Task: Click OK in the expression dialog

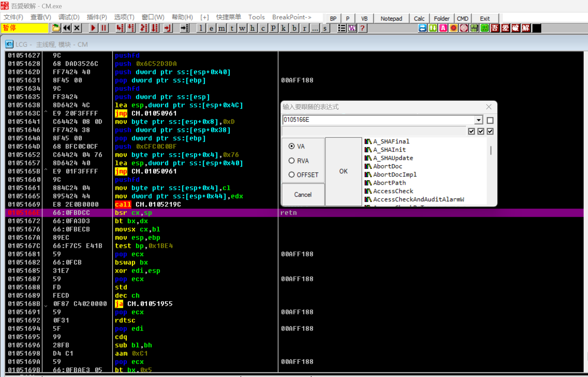Action: pos(343,171)
